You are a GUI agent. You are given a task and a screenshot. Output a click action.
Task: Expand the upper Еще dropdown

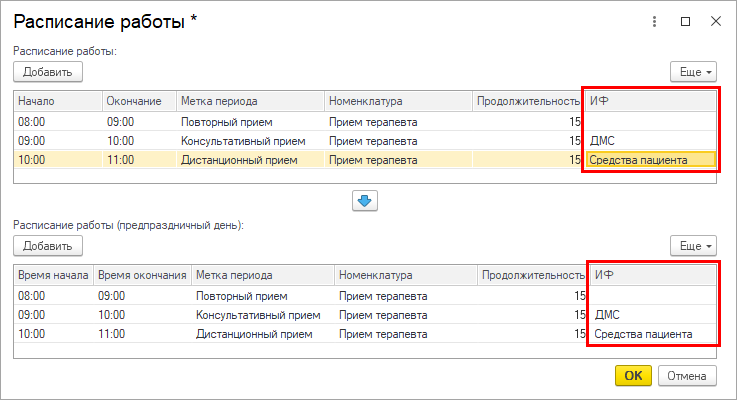point(693,72)
